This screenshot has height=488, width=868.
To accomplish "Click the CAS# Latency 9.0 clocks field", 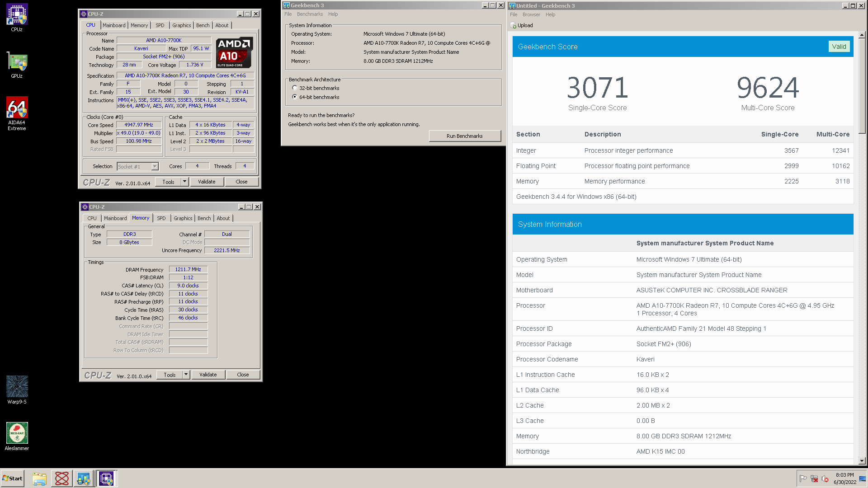I will click(x=188, y=286).
